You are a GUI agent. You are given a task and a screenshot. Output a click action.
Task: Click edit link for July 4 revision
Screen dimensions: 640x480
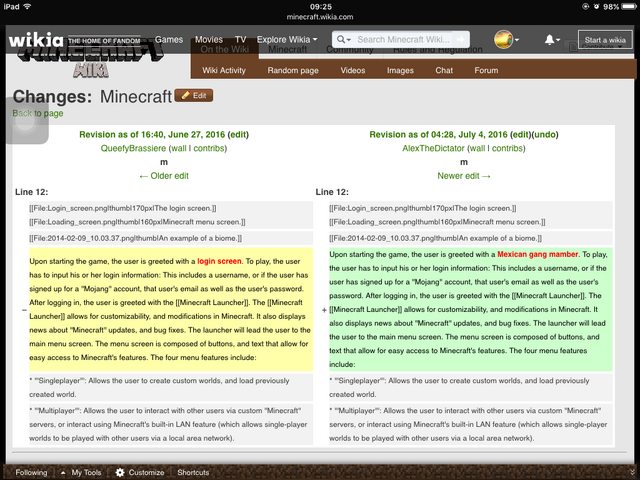coord(520,134)
